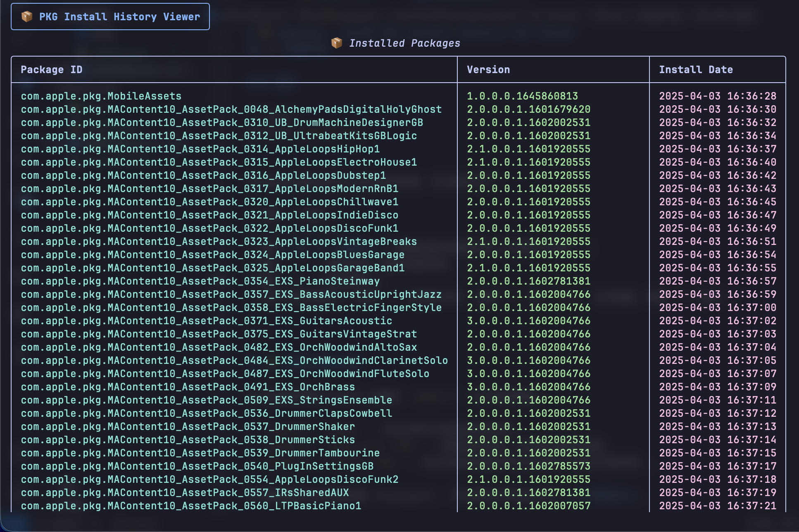This screenshot has height=532, width=799.
Task: Click the package icon beside PKG Install History Viewer
Action: click(x=27, y=17)
